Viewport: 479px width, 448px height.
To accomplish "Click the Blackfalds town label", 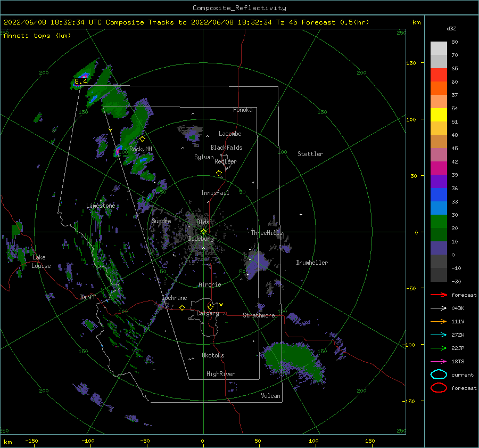I will (x=226, y=148).
